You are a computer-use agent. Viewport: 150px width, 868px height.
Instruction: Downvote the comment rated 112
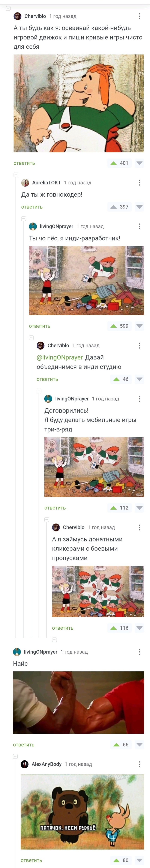tap(139, 508)
